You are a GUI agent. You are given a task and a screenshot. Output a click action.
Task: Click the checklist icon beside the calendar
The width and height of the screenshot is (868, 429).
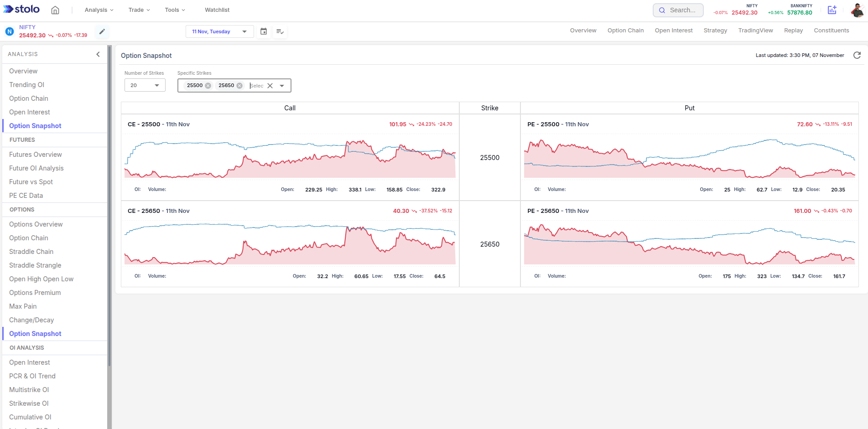(x=280, y=31)
